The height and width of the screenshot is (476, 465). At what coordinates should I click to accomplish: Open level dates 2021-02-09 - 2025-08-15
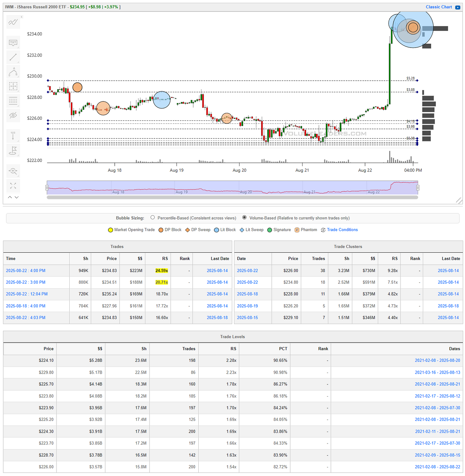pyautogui.click(x=438, y=455)
